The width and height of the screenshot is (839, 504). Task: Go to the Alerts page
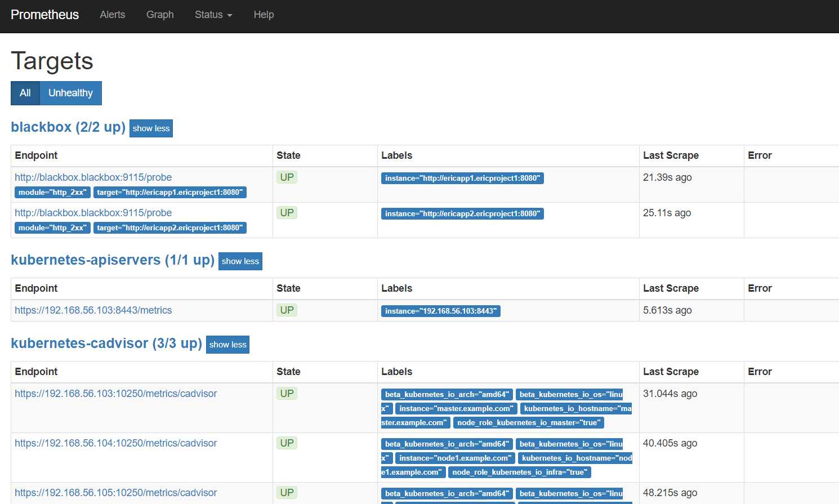click(x=113, y=15)
